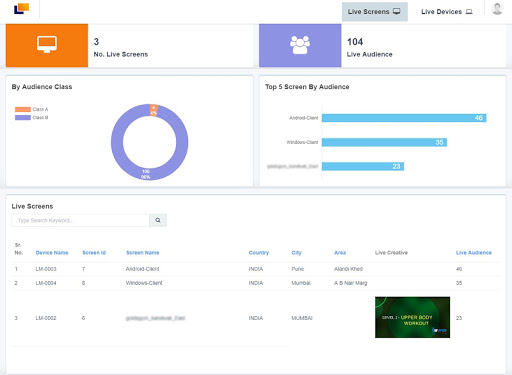Click the Type Search Keyword field
512x375 pixels.
coord(80,220)
